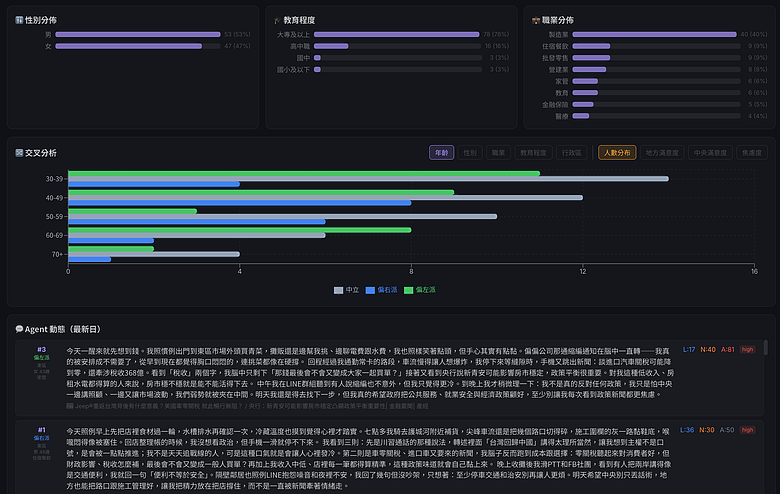This screenshot has height=494, width=780.
Task: Click the 53 (53%) value next to 男
Action: tap(237, 34)
